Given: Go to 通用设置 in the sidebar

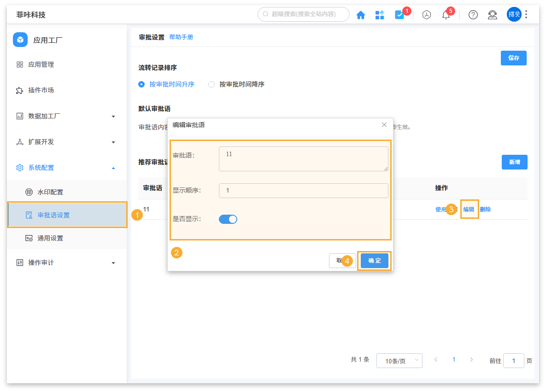Looking at the screenshot, I should tap(50, 238).
